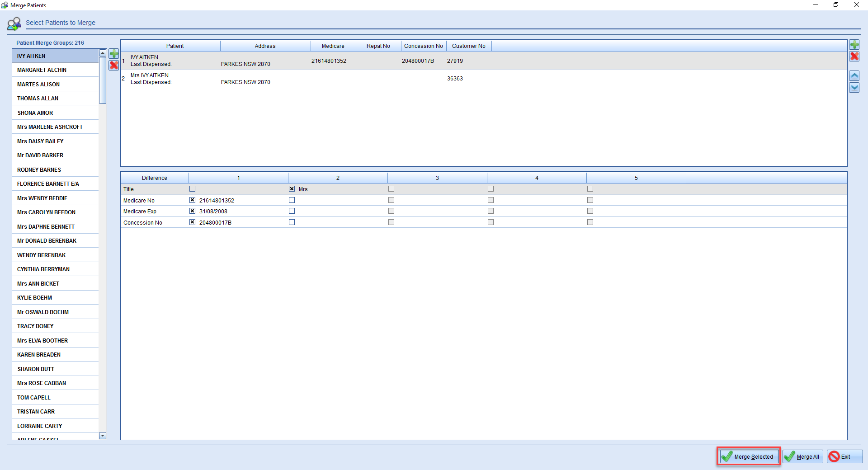Click the red X beside the merge groups list

(x=114, y=65)
